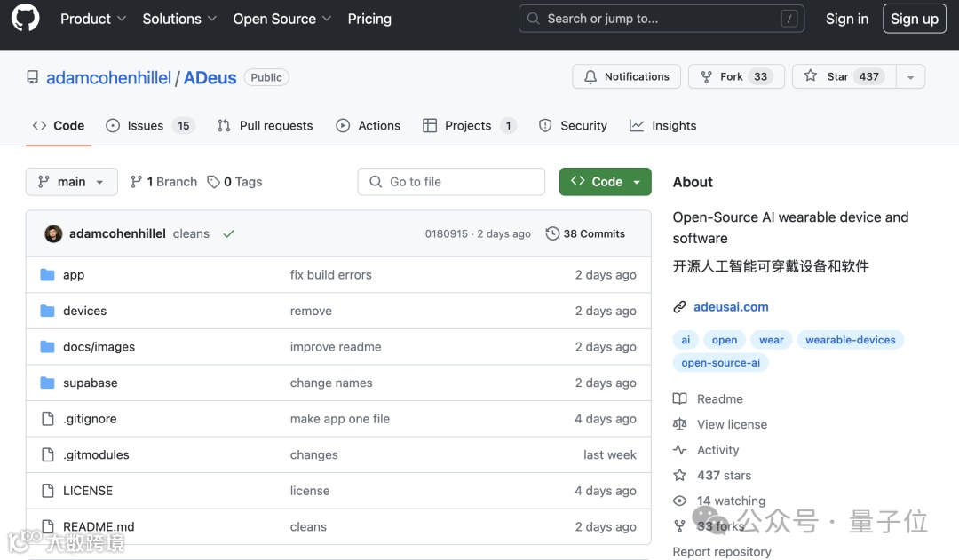Select the 'ai' topic tag
This screenshot has height=560, width=959.
[x=686, y=340]
